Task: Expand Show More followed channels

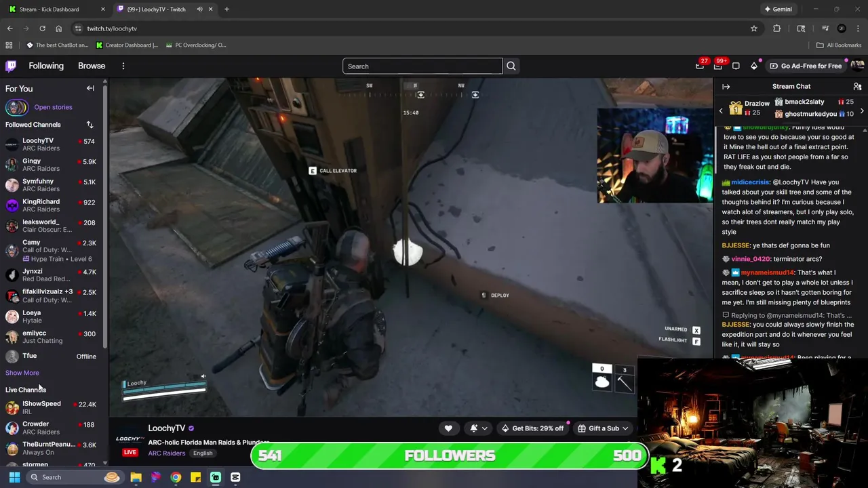Action: (22, 373)
